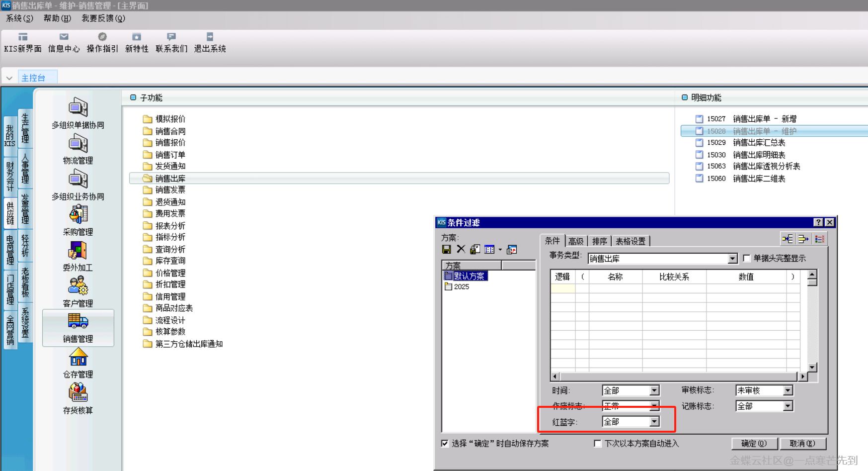This screenshot has width=868, height=471.
Task: Select the 2025 scheme in list
Action: [x=461, y=286]
